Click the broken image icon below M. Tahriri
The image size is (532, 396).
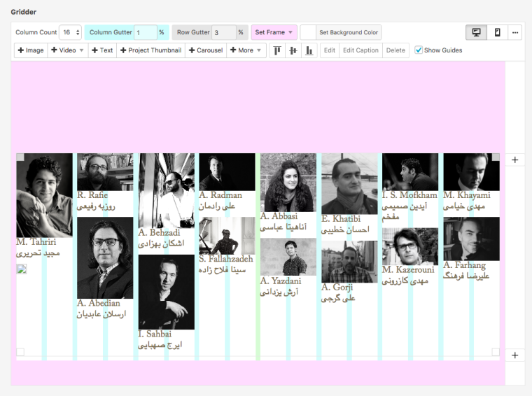click(22, 269)
